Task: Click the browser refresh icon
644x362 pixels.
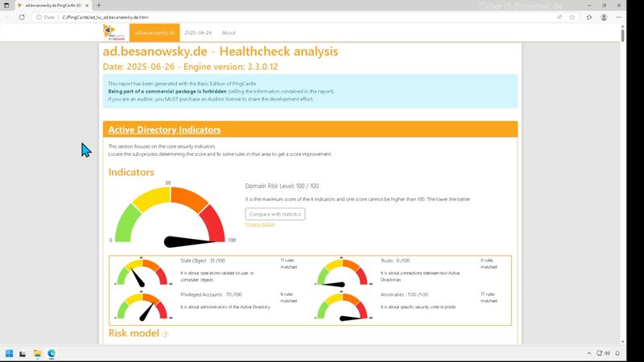Action: coord(22,17)
